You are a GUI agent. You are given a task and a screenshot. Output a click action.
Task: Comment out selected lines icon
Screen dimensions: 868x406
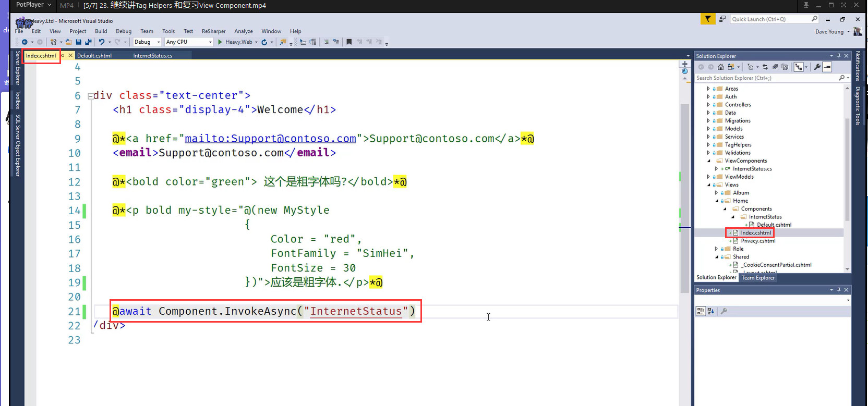point(326,42)
